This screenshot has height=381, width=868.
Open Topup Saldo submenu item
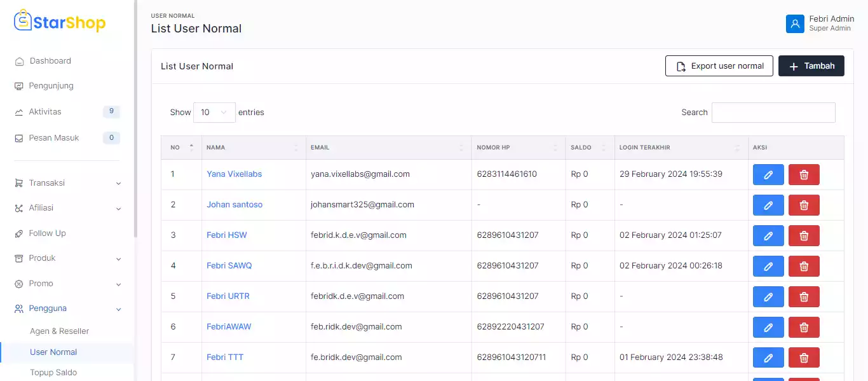[53, 373]
